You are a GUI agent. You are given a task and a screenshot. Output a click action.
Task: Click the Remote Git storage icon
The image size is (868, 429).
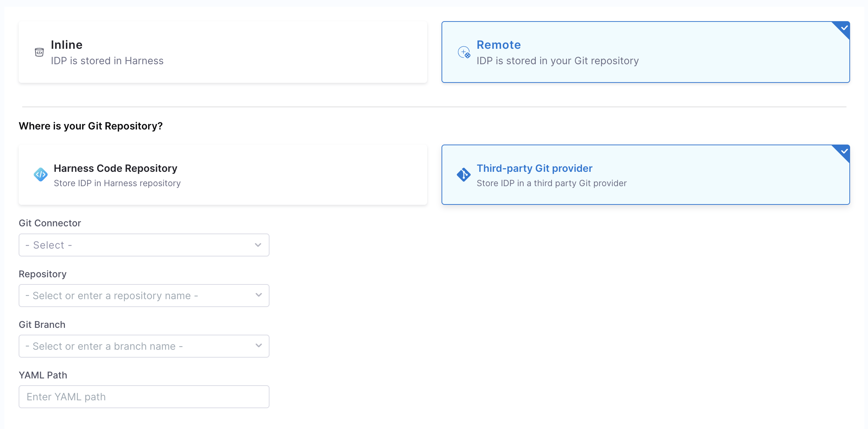point(464,52)
